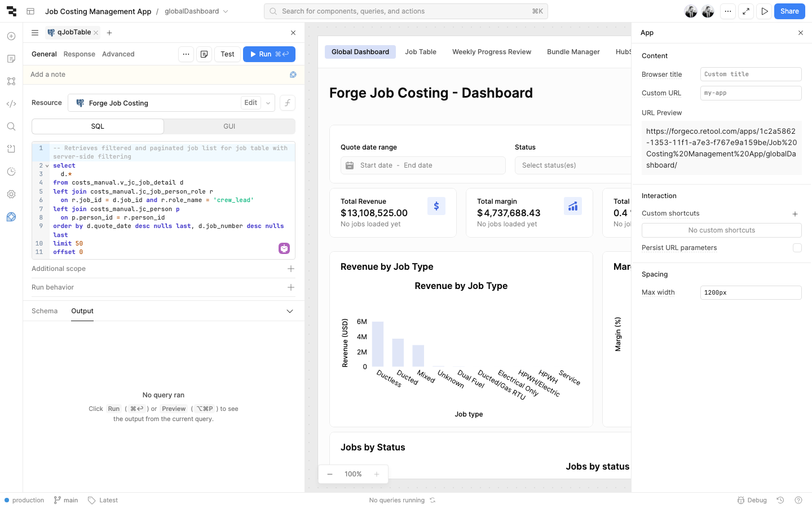
Task: Toggle Persist URL parameters checkbox
Action: (x=797, y=248)
